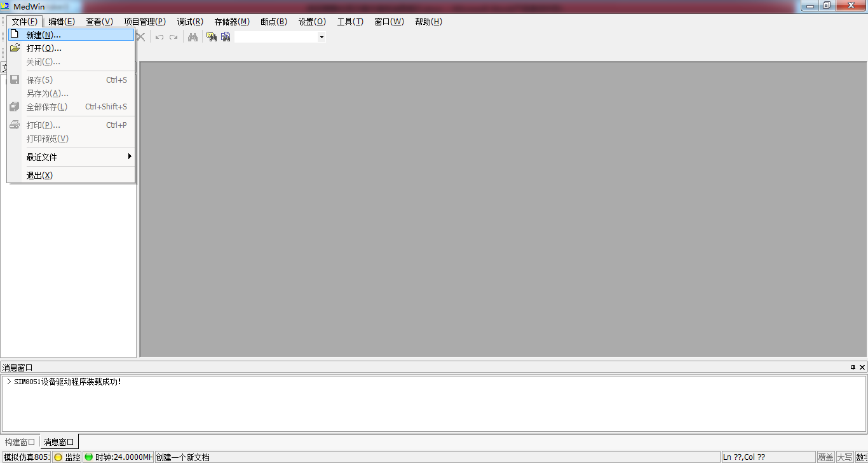
Task: Click inside the toolbar search input field
Action: [x=276, y=37]
